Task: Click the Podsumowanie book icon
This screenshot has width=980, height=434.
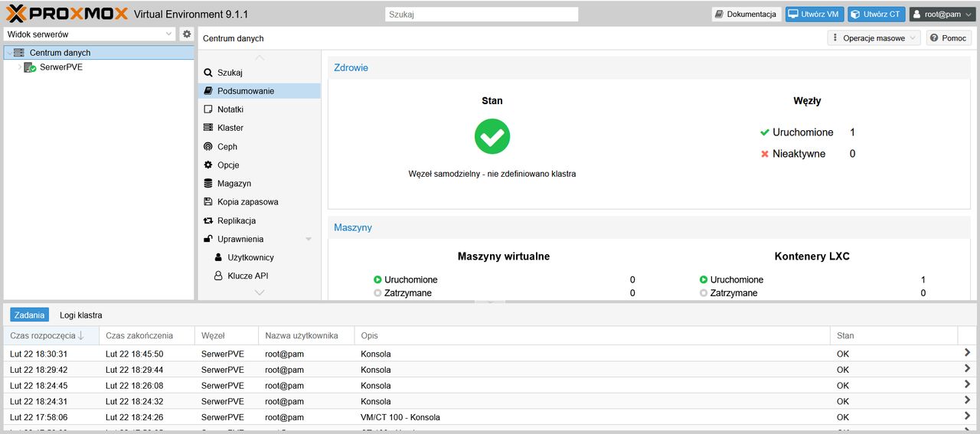Action: pyautogui.click(x=208, y=91)
